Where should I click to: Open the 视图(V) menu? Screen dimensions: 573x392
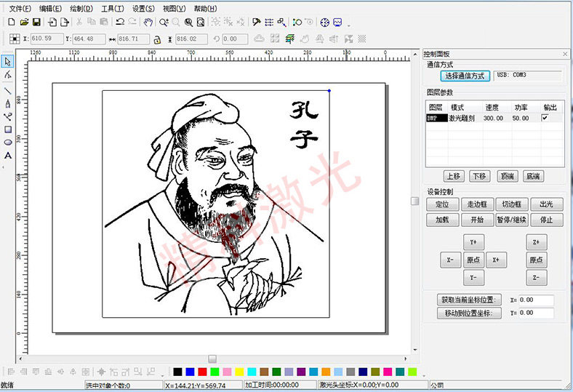click(x=175, y=8)
